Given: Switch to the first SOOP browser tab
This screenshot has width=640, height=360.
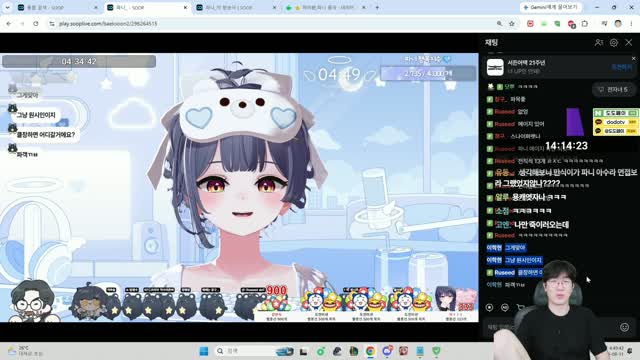Looking at the screenshot, I should 56,7.
